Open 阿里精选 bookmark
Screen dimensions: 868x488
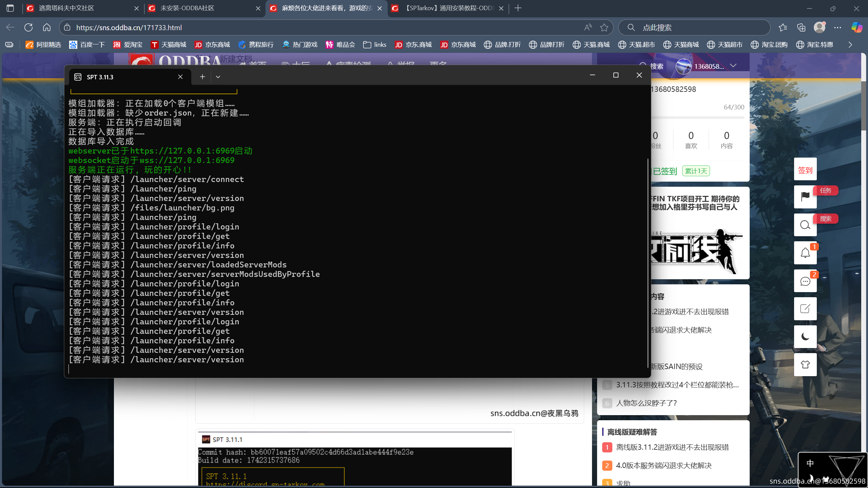(43, 45)
